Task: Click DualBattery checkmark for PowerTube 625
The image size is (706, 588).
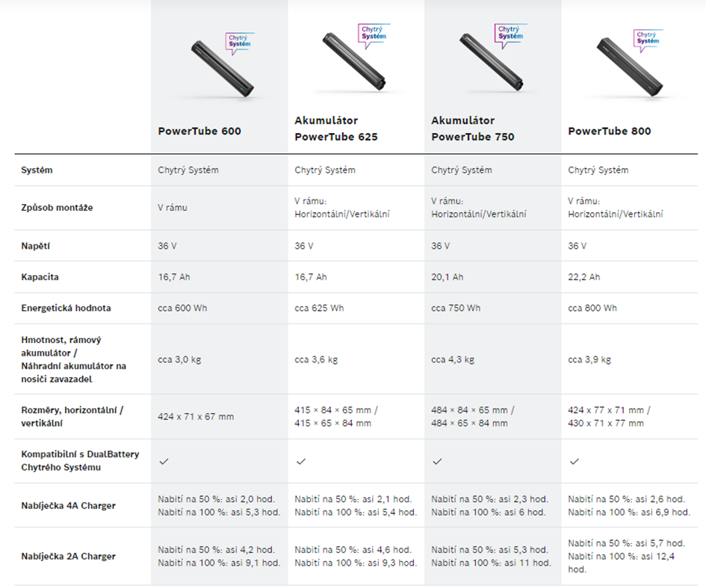Action: click(301, 461)
